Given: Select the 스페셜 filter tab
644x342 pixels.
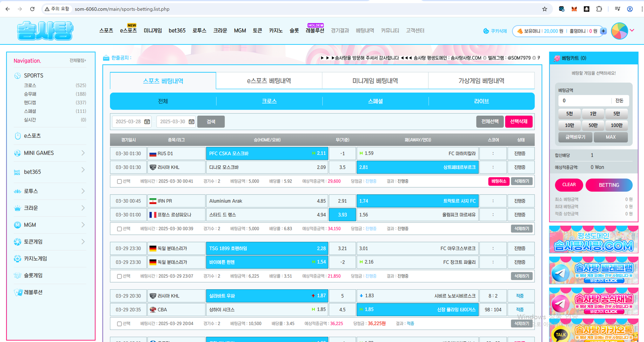Looking at the screenshot, I should point(375,102).
